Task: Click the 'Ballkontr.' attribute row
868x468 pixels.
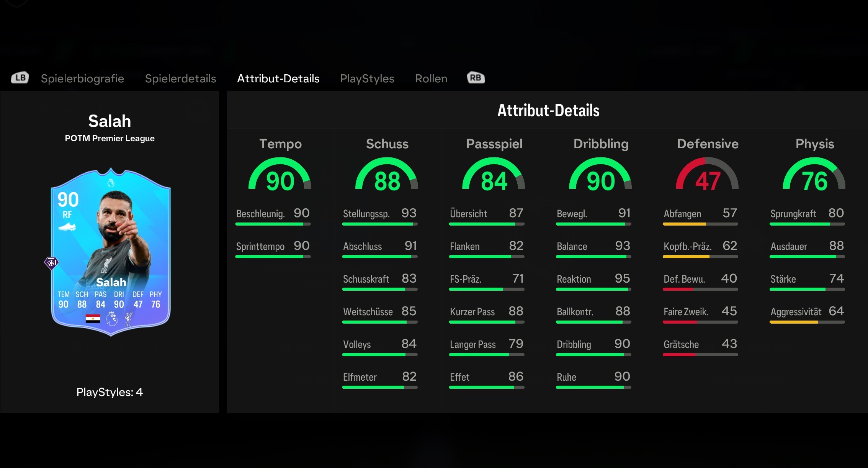Action: pyautogui.click(x=593, y=314)
